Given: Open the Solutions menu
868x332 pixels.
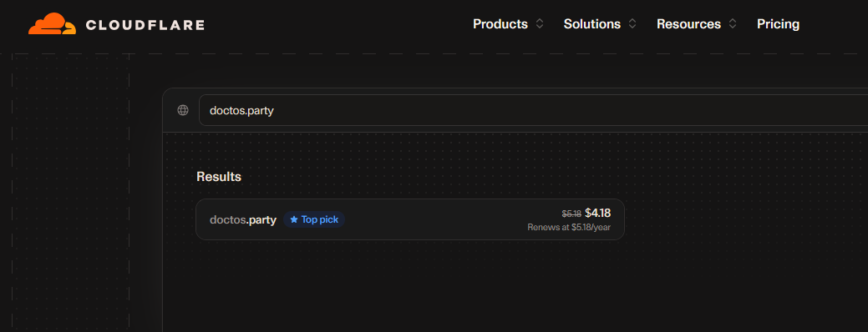Looking at the screenshot, I should [x=591, y=24].
